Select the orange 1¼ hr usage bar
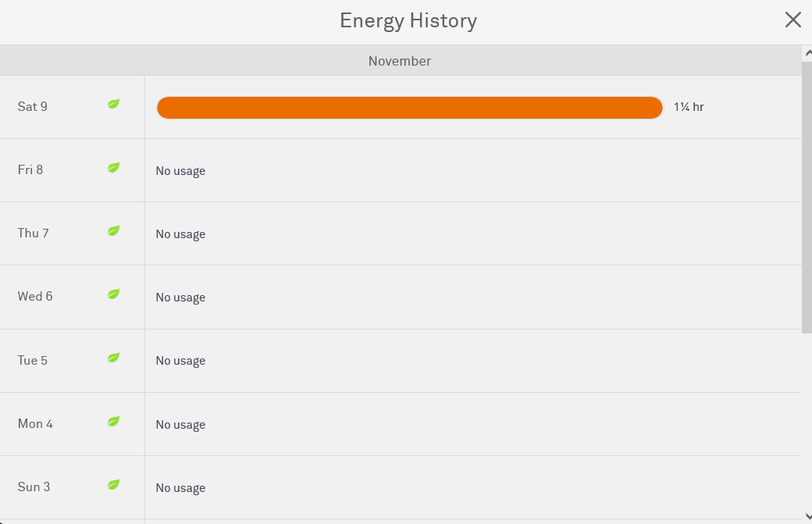This screenshot has height=524, width=812. (x=409, y=108)
